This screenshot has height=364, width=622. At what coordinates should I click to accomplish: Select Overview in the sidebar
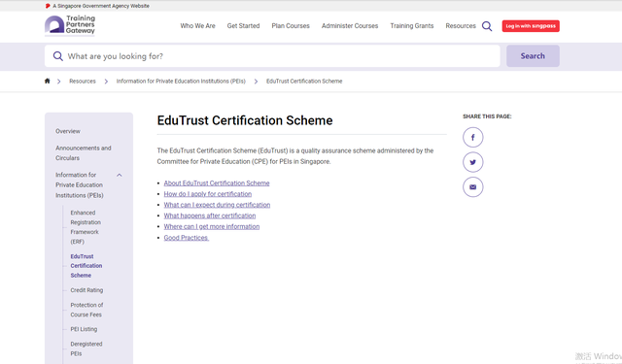68,131
